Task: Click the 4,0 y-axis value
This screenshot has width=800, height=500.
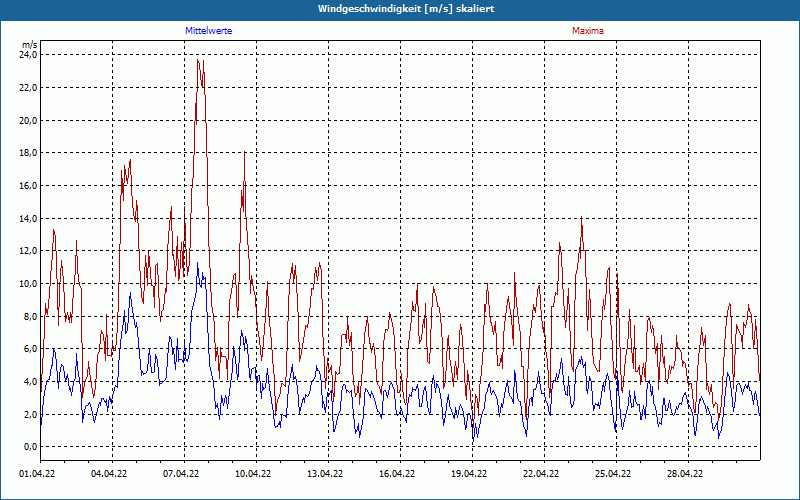Action: coord(31,382)
